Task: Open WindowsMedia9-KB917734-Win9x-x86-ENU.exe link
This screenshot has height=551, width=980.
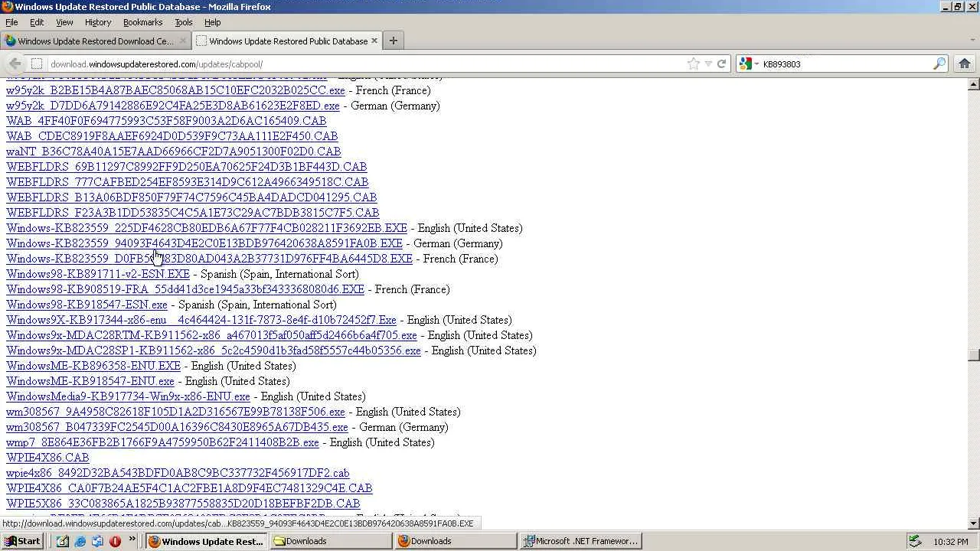Action: (128, 396)
